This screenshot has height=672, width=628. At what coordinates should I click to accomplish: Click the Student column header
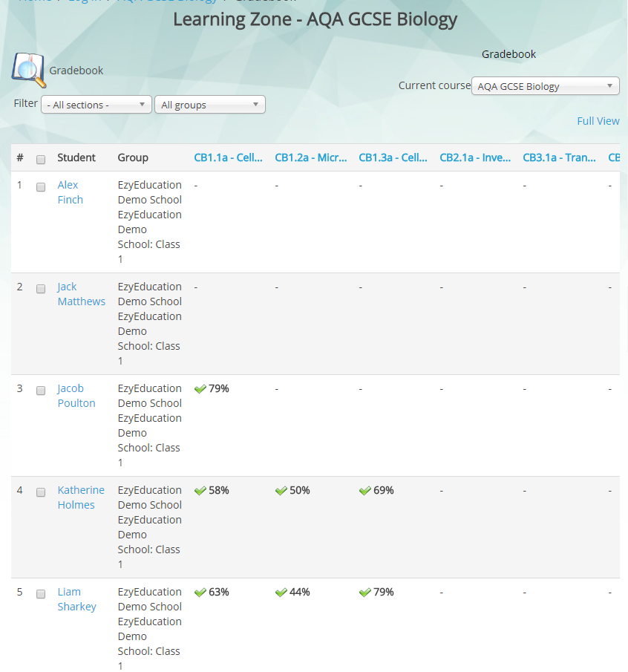coord(76,157)
